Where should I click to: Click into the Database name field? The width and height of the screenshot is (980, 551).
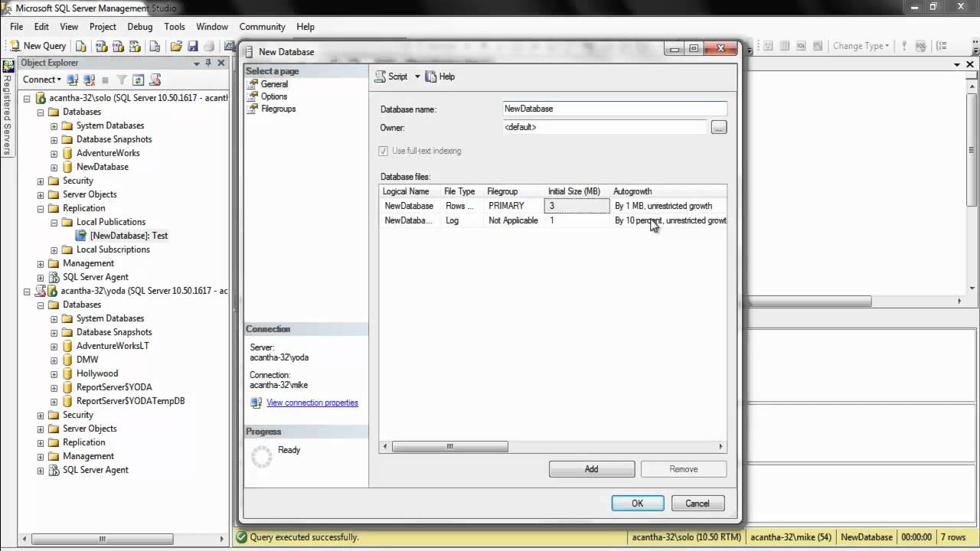click(614, 109)
